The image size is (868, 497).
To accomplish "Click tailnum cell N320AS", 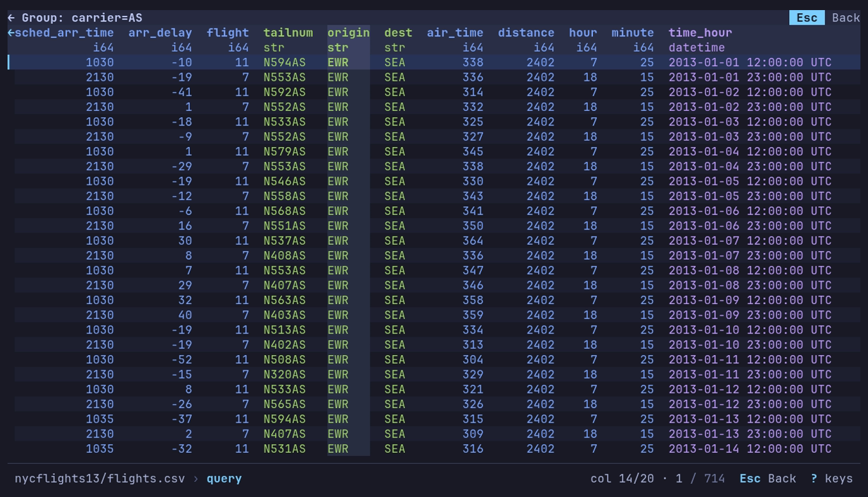I will pos(284,374).
